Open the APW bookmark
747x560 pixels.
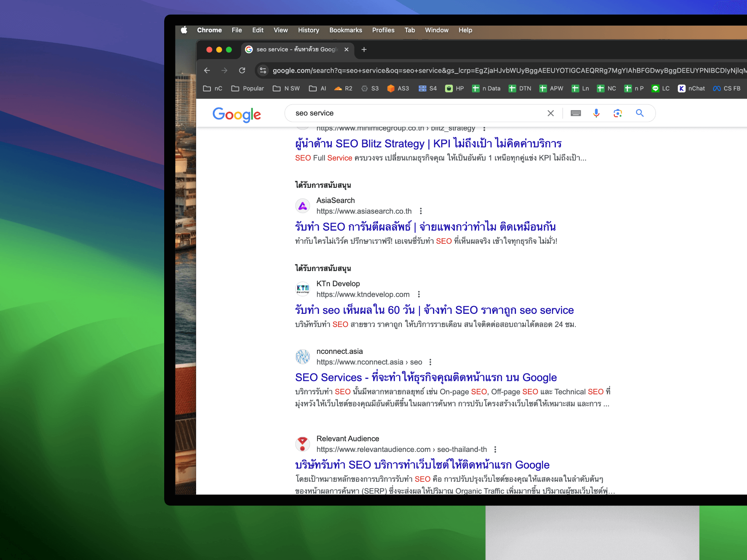pos(551,89)
